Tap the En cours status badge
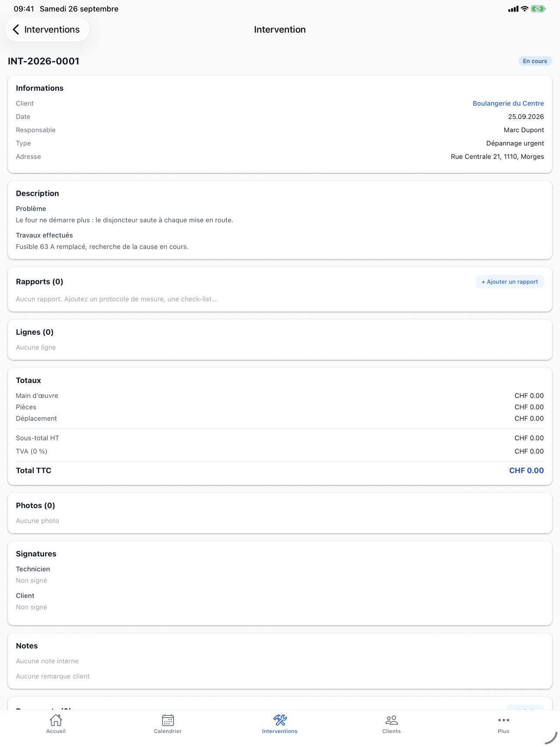Image resolution: width=560 pixels, height=747 pixels. (x=535, y=61)
